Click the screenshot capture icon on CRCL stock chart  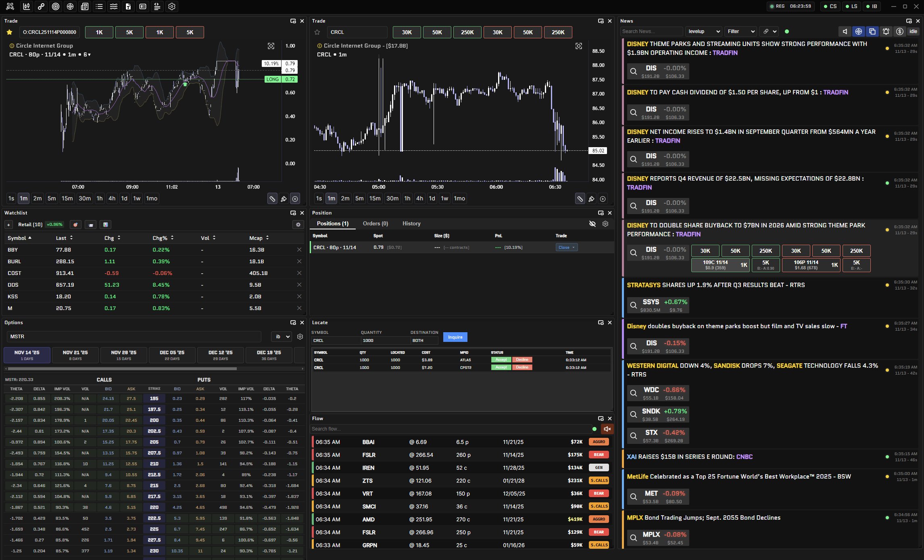point(579,46)
